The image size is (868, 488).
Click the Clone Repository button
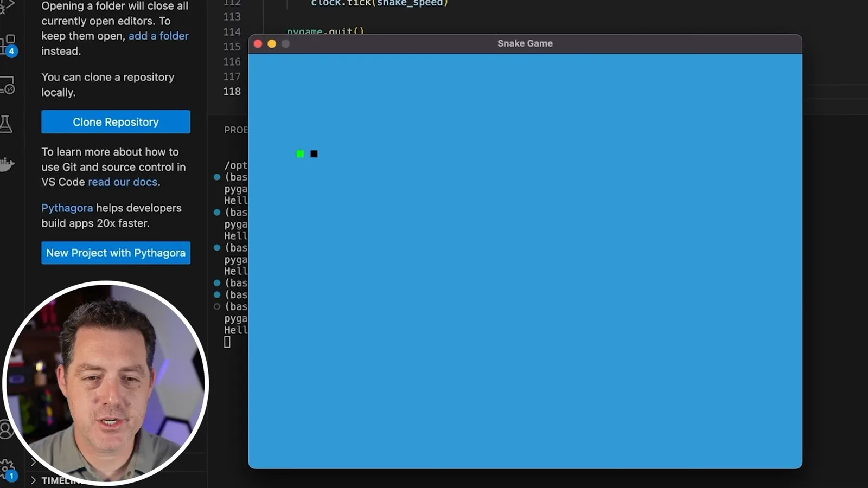coord(116,122)
